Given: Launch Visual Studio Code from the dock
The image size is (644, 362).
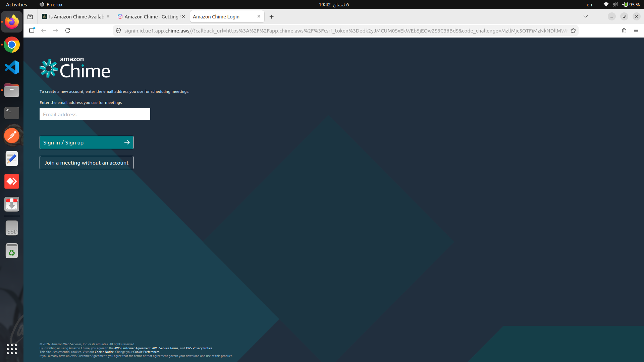Looking at the screenshot, I should [12, 67].
